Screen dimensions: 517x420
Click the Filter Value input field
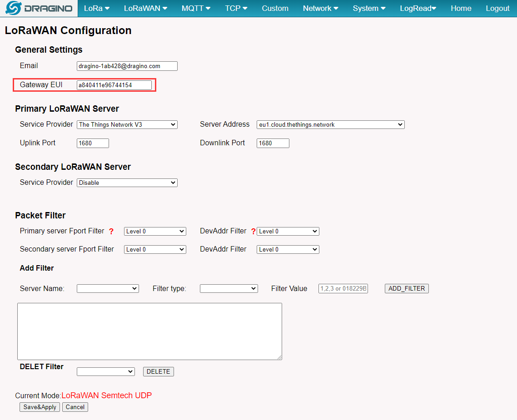tap(343, 289)
